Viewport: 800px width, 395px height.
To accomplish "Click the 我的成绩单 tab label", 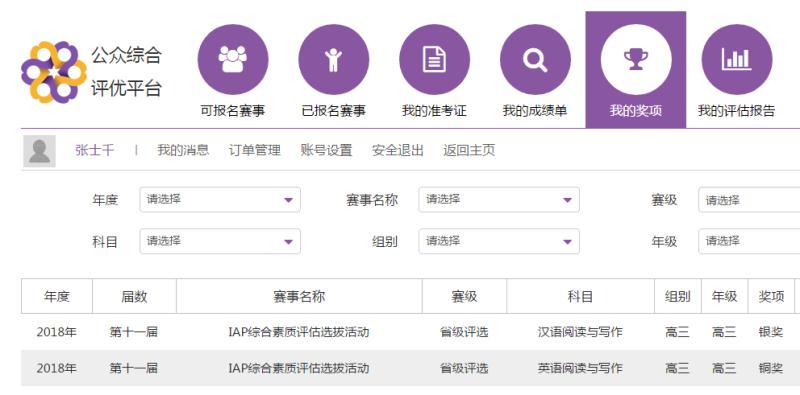I will coord(535,111).
